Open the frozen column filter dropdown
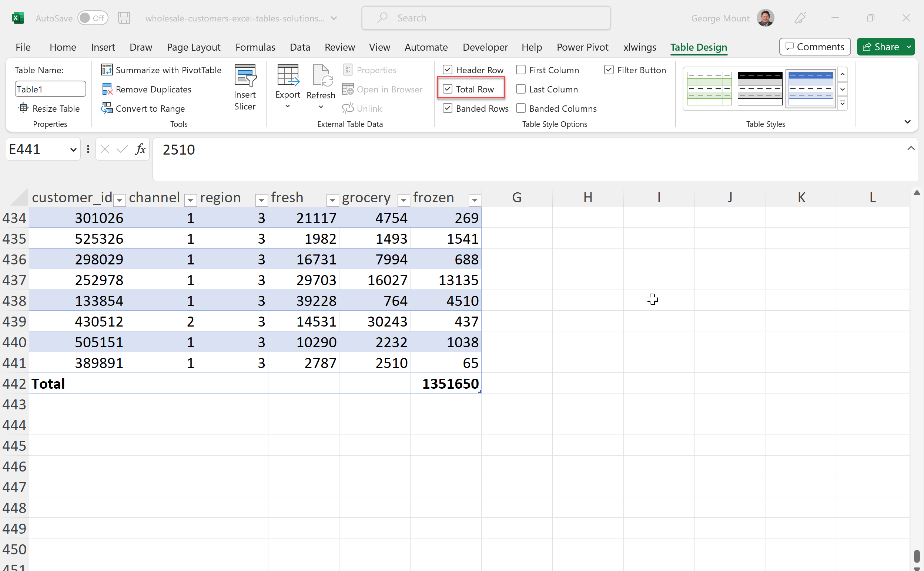The image size is (924, 571). (x=474, y=200)
